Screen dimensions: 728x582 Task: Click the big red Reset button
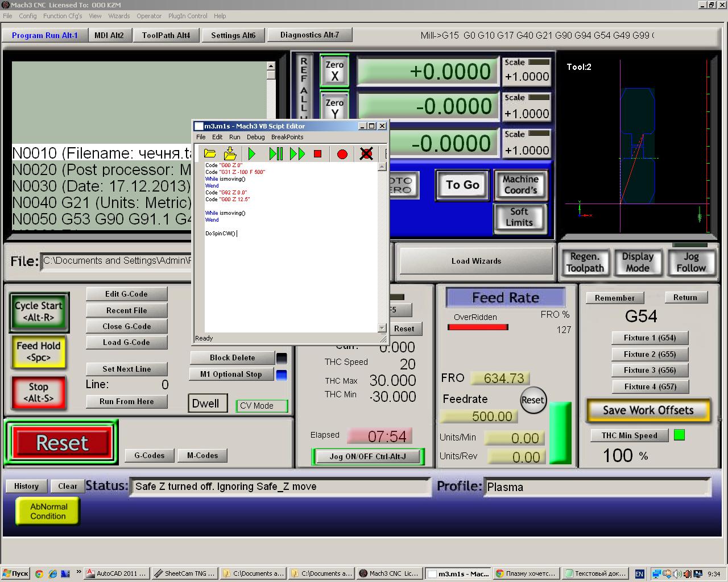pos(62,443)
